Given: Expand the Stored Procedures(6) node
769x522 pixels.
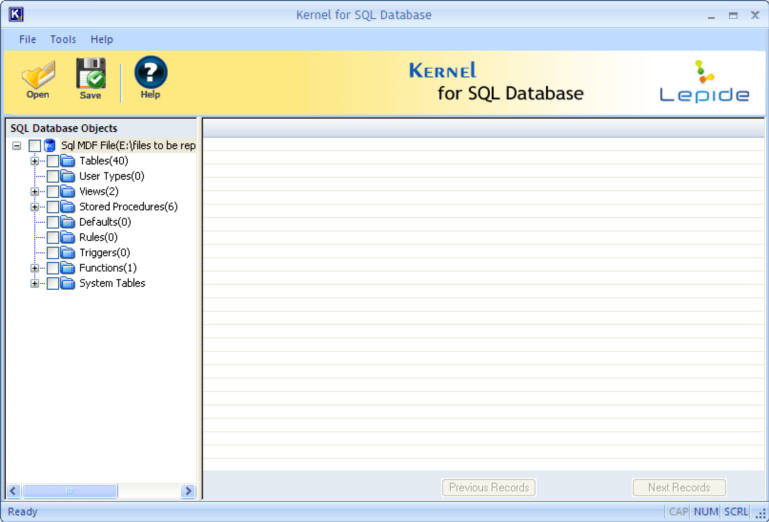Looking at the screenshot, I should (34, 207).
